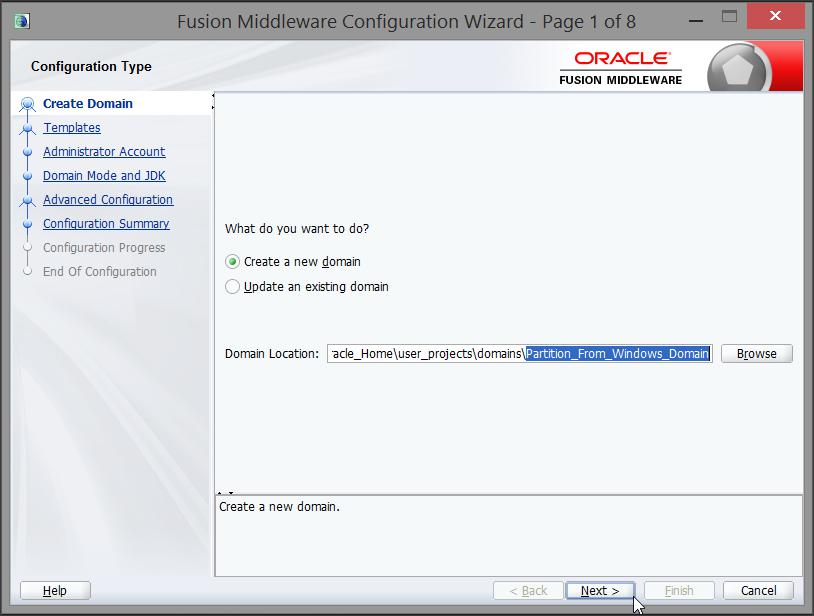Image resolution: width=814 pixels, height=616 pixels.
Task: Open the Administrator Account step
Action: [104, 152]
